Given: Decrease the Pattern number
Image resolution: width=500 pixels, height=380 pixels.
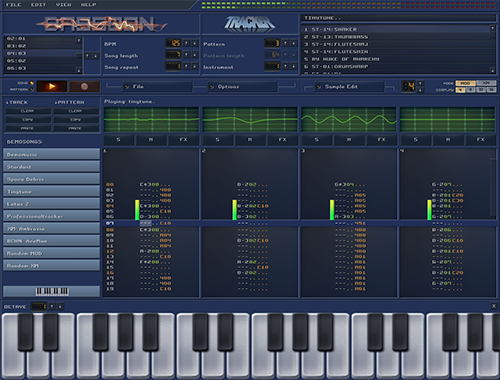Looking at the screenshot, I should click(294, 43).
